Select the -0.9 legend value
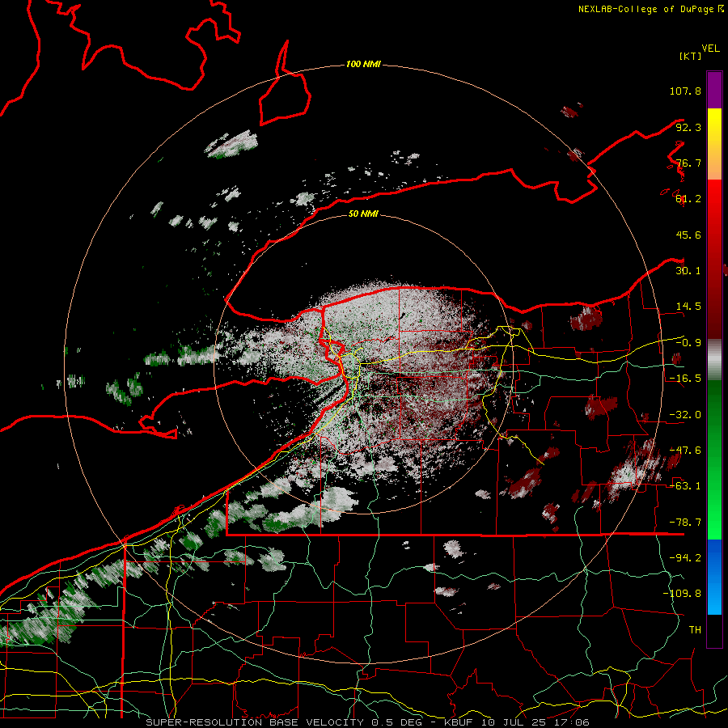Screen dimensions: 728x728 click(688, 343)
